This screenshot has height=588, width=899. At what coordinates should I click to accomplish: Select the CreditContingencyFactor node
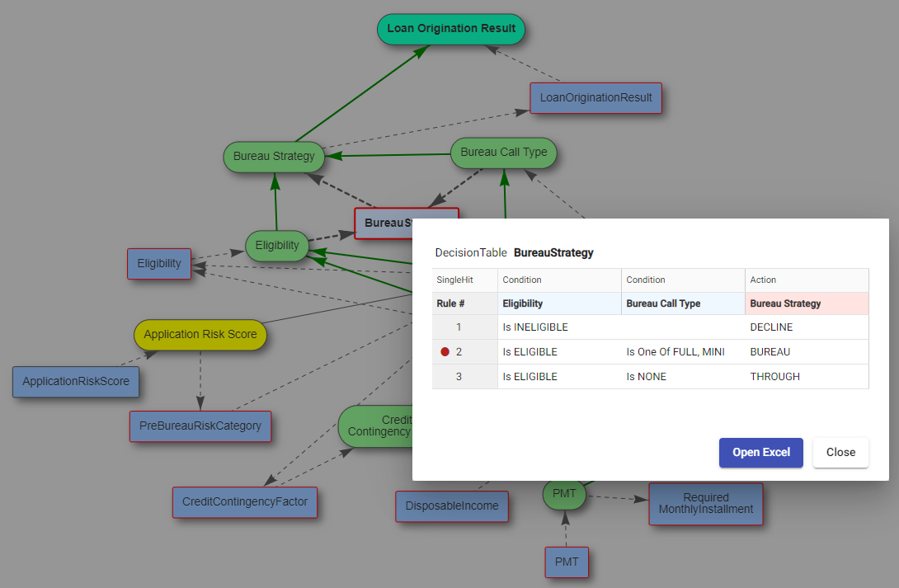(244, 502)
